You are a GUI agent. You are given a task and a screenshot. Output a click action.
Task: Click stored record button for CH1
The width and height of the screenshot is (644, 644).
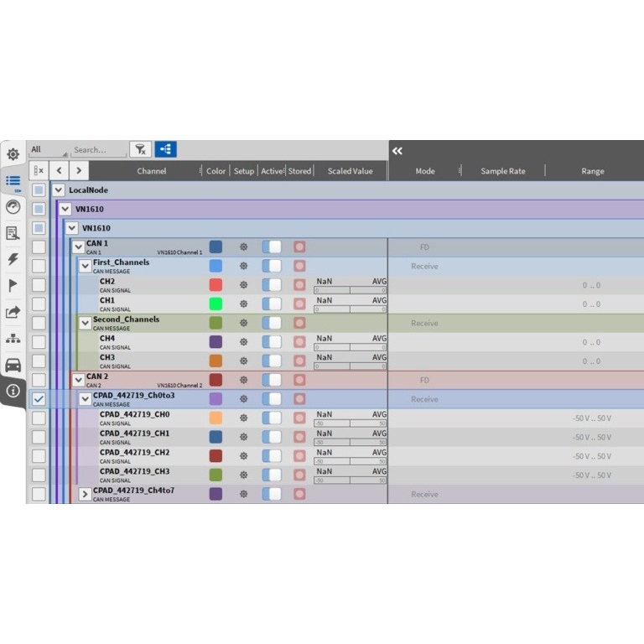click(x=299, y=304)
